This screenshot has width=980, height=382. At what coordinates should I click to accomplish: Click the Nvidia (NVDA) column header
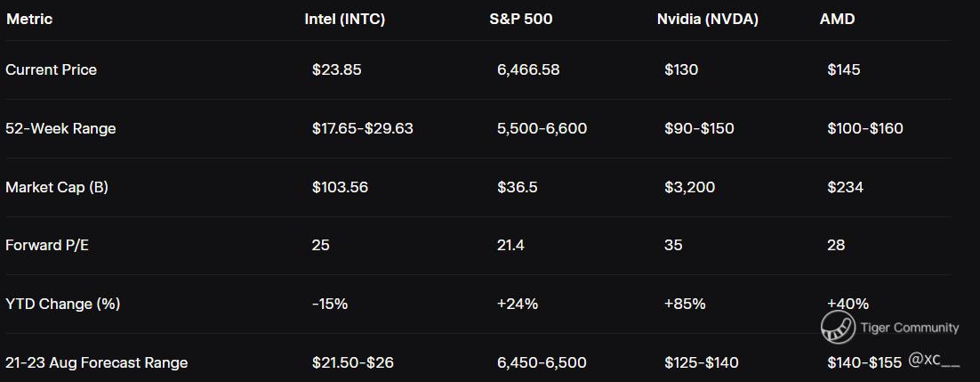[707, 19]
